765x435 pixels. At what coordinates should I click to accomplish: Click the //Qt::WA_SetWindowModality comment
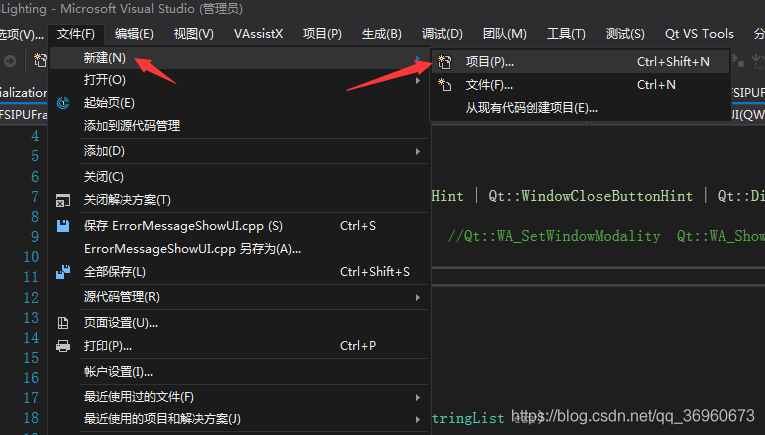click(x=554, y=237)
